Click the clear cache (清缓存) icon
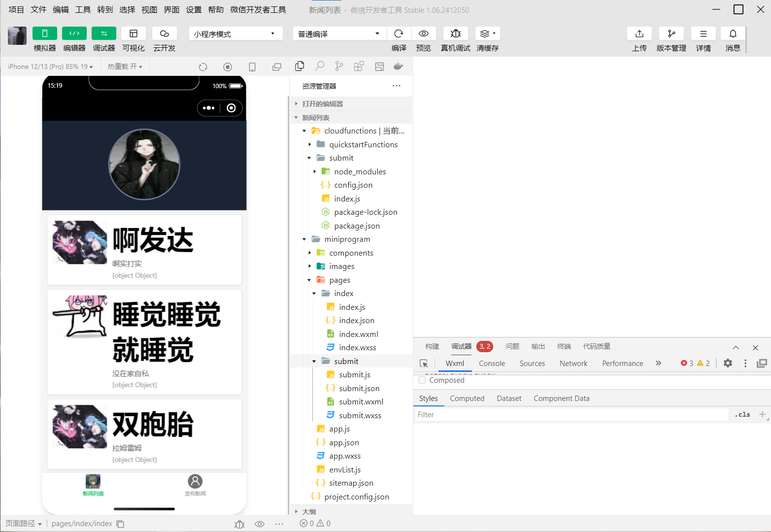Image resolution: width=771 pixels, height=532 pixels. [x=488, y=33]
